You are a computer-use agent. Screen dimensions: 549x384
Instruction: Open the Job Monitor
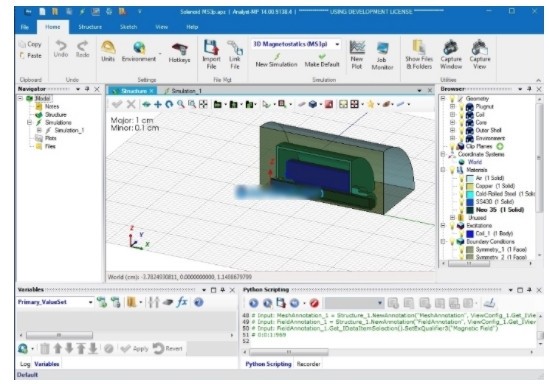point(382,55)
